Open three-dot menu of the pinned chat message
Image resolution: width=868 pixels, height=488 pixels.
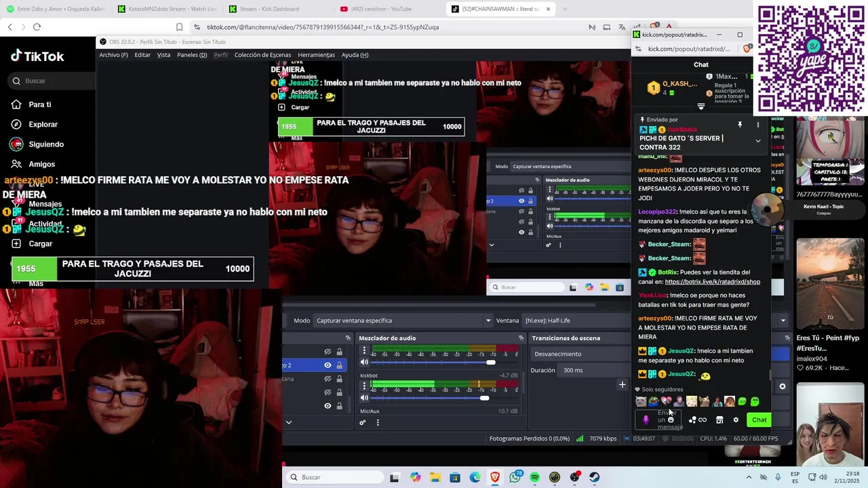coord(757,125)
